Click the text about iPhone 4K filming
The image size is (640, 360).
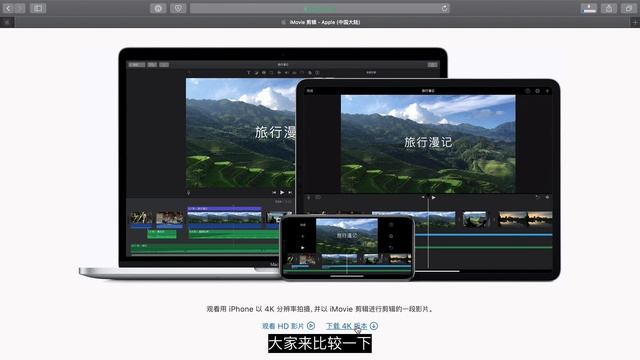(319, 309)
